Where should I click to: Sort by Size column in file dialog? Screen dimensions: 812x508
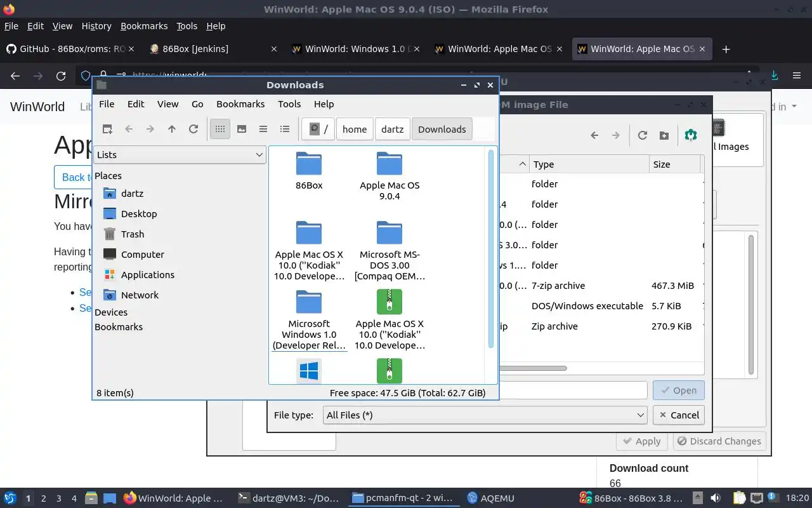coord(675,164)
